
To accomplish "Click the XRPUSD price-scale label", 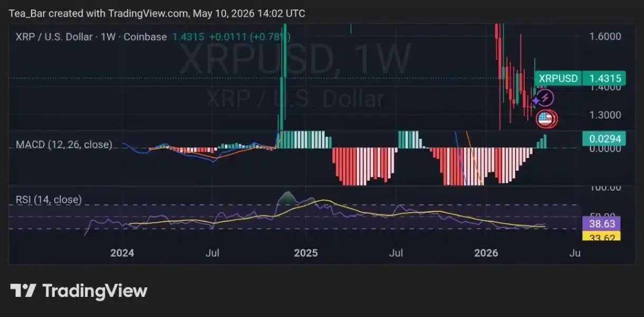I will (x=558, y=79).
